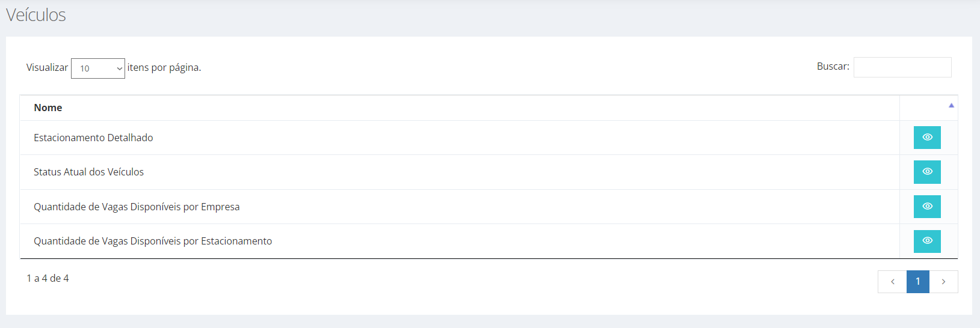Go to next page with right chevron
980x328 pixels.
pos(943,282)
